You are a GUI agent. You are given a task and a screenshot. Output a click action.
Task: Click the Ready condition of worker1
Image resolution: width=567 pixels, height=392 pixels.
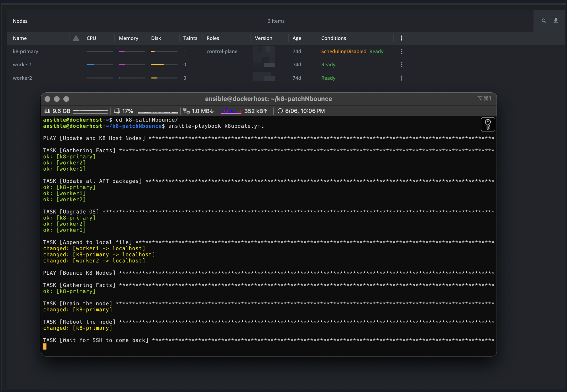click(328, 65)
